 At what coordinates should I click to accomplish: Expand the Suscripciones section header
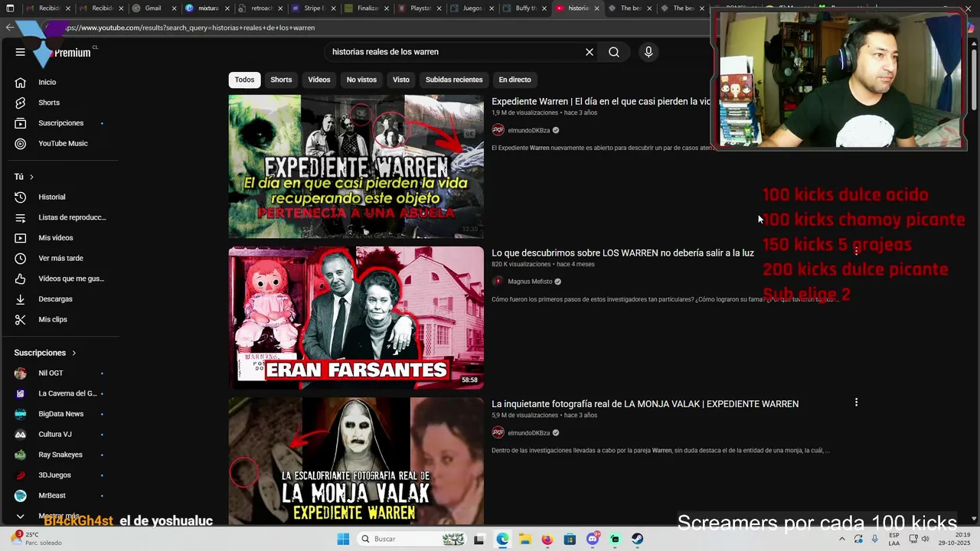[45, 353]
